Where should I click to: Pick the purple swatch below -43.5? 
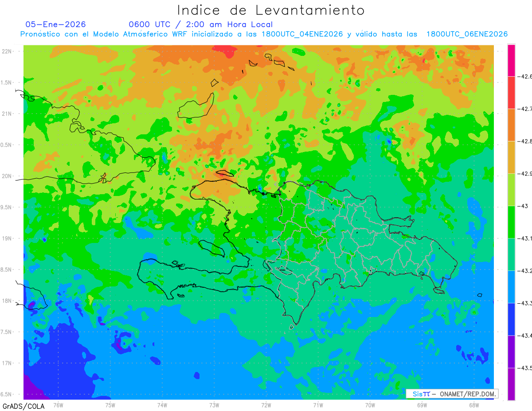tap(511, 384)
